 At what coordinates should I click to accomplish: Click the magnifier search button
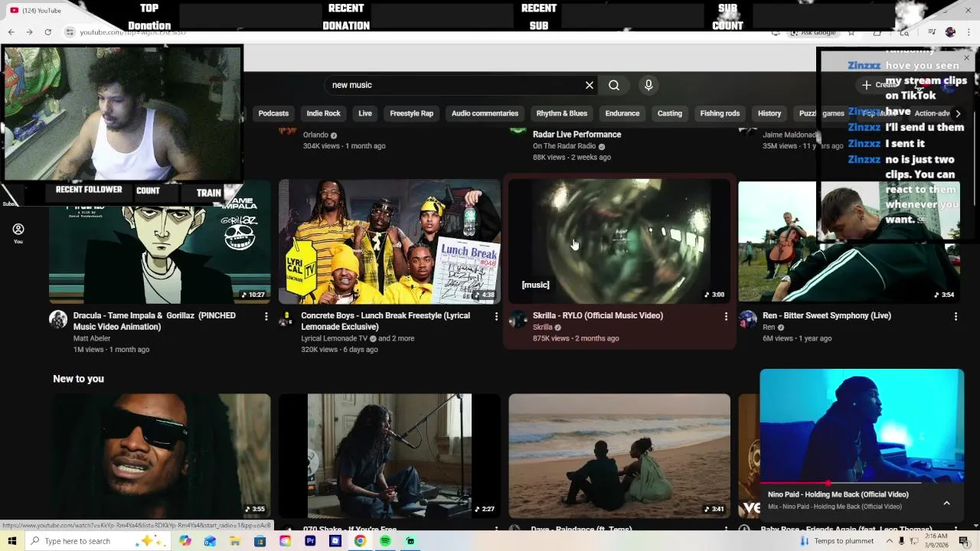click(614, 85)
